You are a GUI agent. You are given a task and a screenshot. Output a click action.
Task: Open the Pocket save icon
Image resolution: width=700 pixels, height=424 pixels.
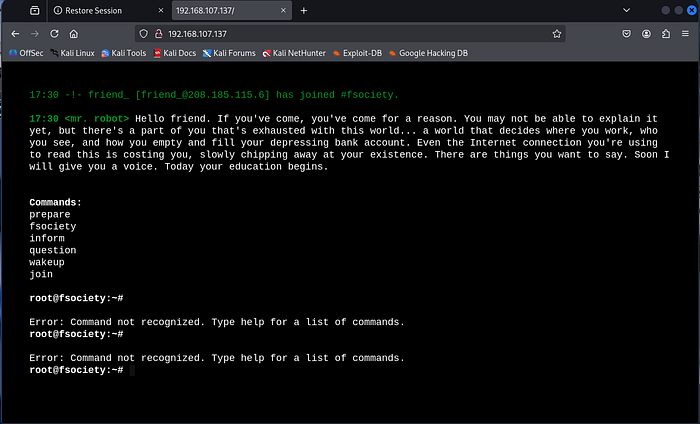point(626,34)
